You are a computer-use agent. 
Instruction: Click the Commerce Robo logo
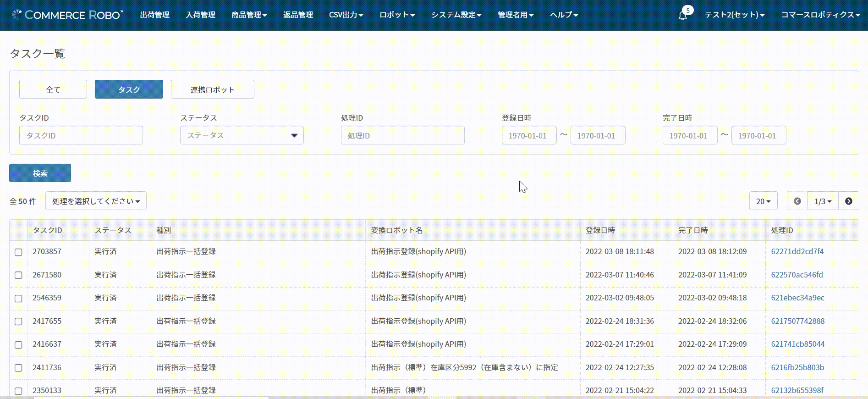pos(67,15)
